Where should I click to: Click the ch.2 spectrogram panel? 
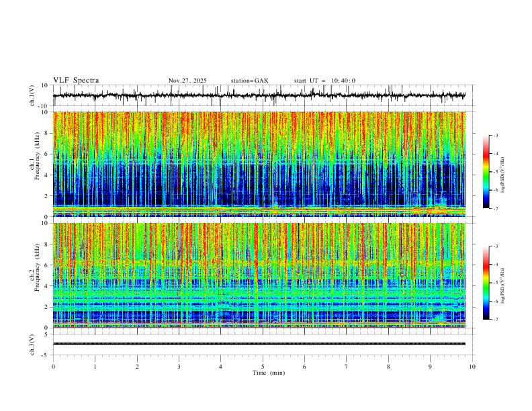(259, 275)
